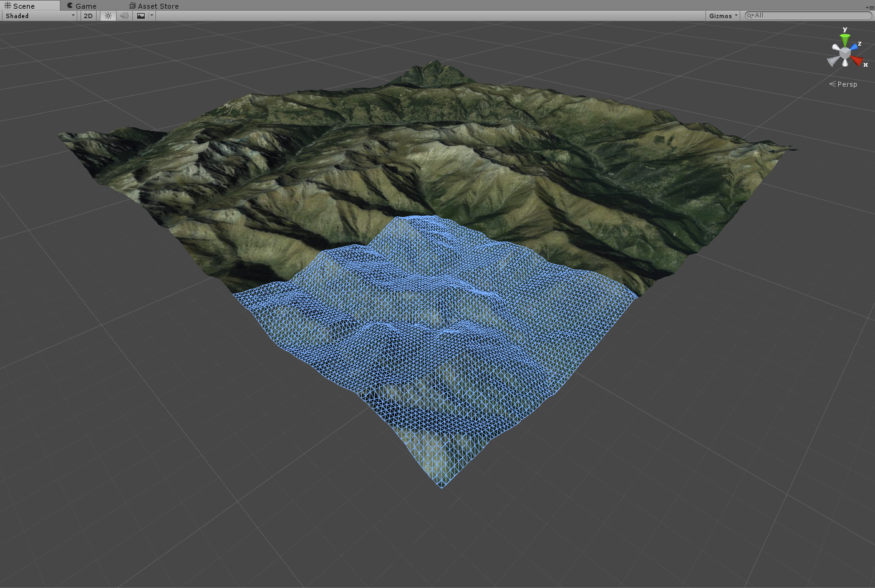Open the effects options dropdown arrow
Viewport: 875px width, 588px height.
pyautogui.click(x=152, y=16)
